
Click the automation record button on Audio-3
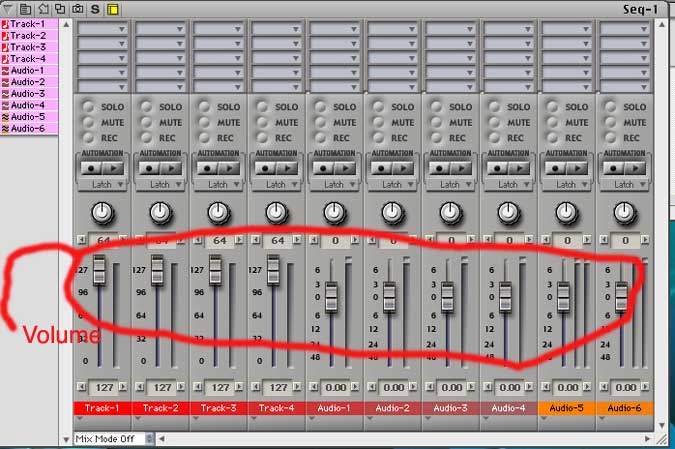pos(440,169)
